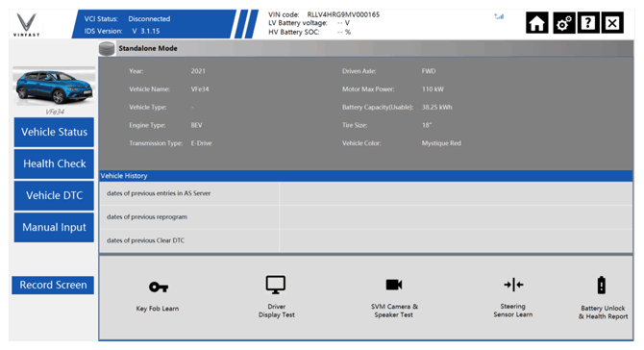
Task: Start Steering Sensor Learn
Action: pos(513,297)
